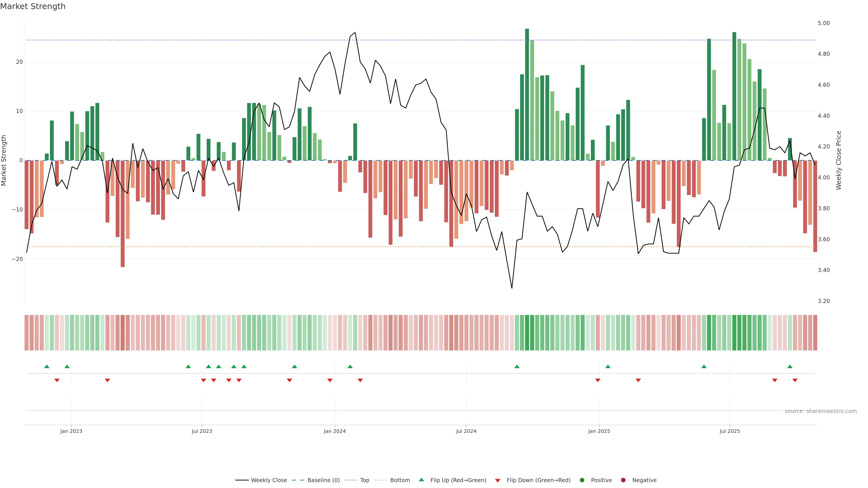The height and width of the screenshot is (488, 868).
Task: Click the Jan 2023 x-axis label
Action: pyautogui.click(x=71, y=431)
